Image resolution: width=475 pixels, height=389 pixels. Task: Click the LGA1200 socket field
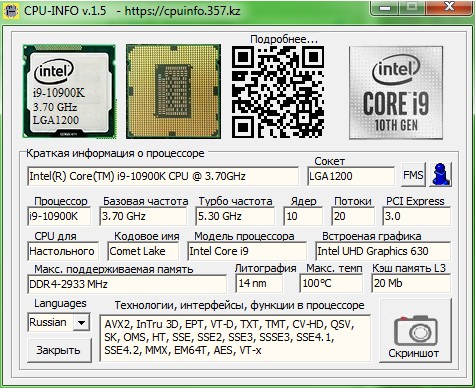tap(351, 176)
